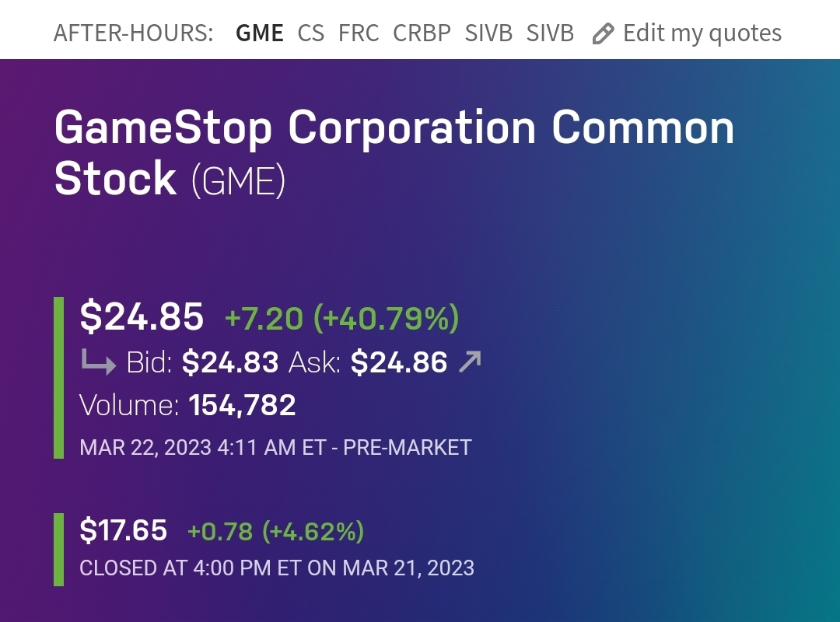The width and height of the screenshot is (840, 622).
Task: Click the diagonal arrow icon after Ask price
Action: [x=470, y=362]
